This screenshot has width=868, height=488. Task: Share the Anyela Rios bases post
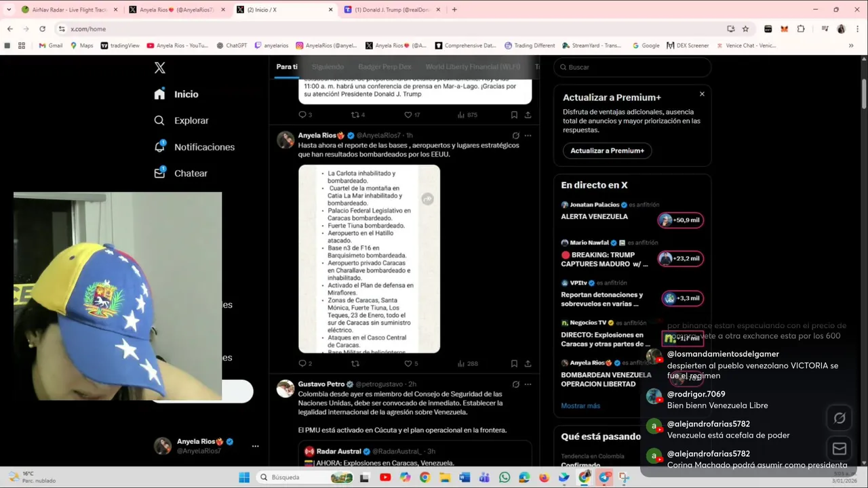[528, 363]
